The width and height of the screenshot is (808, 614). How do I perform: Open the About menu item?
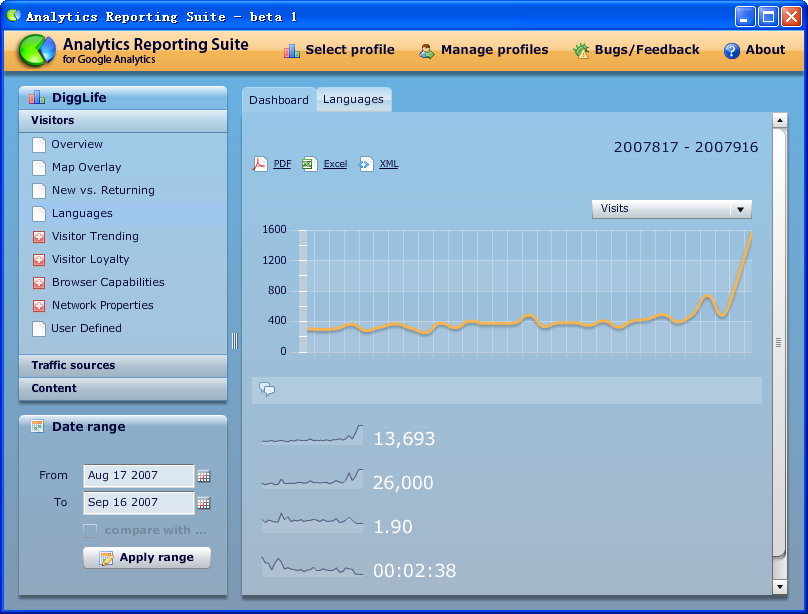tap(754, 50)
